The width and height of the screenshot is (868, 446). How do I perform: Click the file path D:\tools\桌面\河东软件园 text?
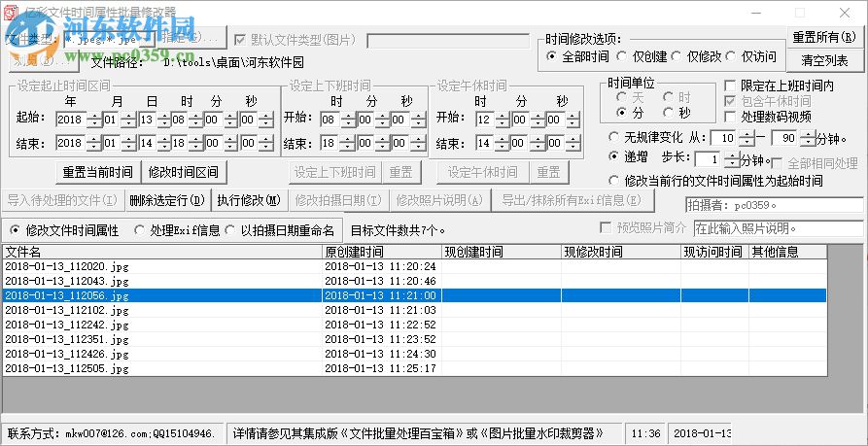233,63
